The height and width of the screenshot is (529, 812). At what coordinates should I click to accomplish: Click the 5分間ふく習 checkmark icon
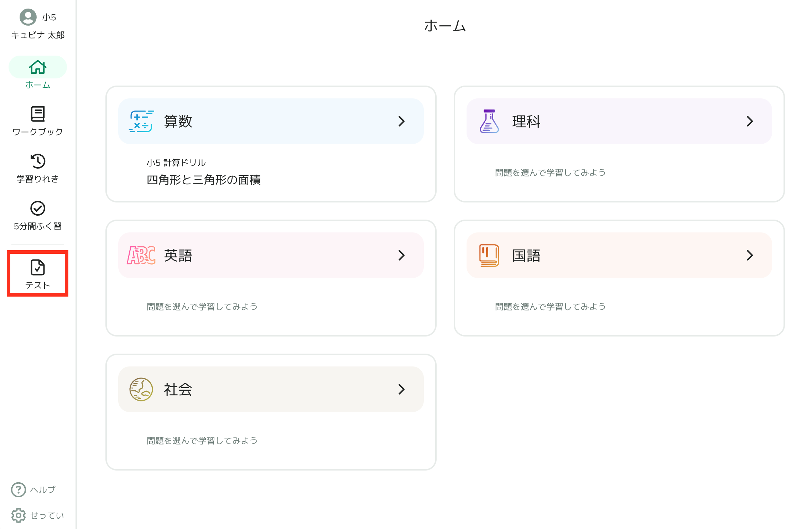(37, 208)
